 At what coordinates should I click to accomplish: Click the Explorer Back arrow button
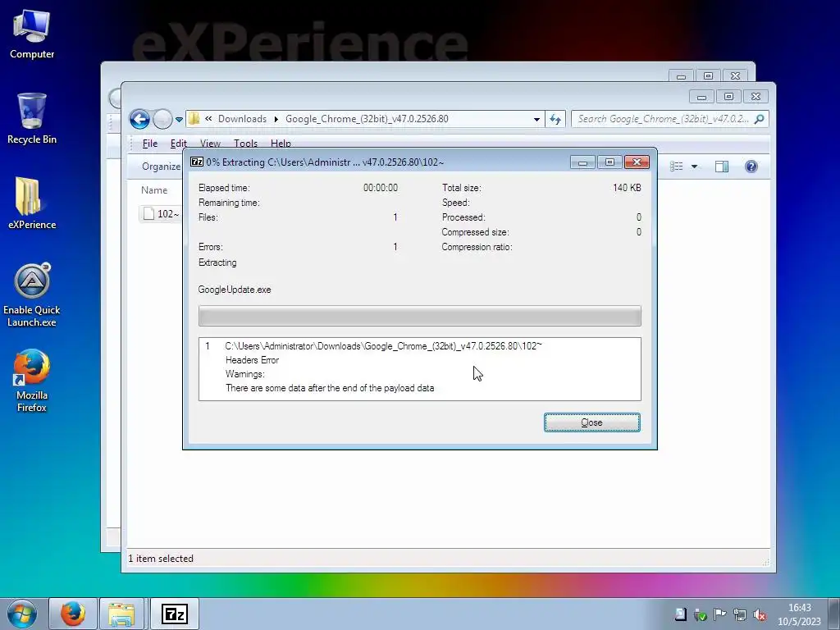[x=139, y=119]
